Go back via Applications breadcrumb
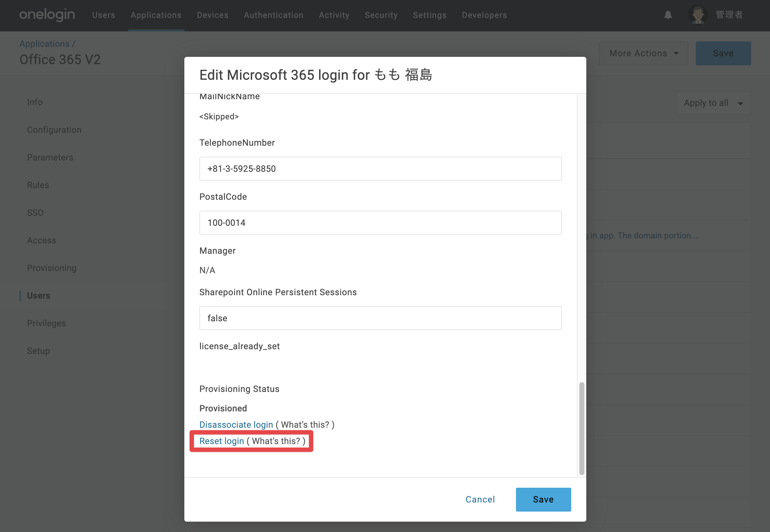Viewport: 770px width, 532px height. (44, 44)
